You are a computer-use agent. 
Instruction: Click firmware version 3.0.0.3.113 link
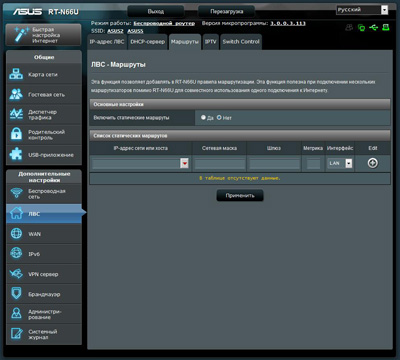tap(288, 23)
